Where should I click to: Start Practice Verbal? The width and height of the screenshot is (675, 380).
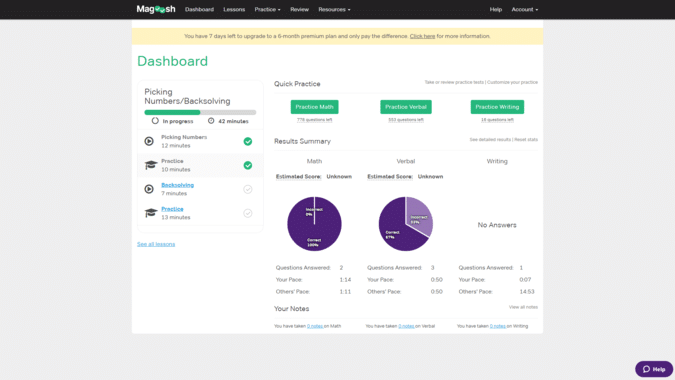click(x=406, y=107)
